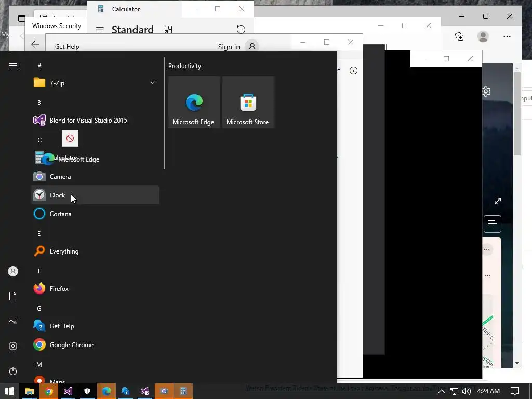Click Sign in in Get Help window
The image size is (532, 399).
[x=229, y=47]
